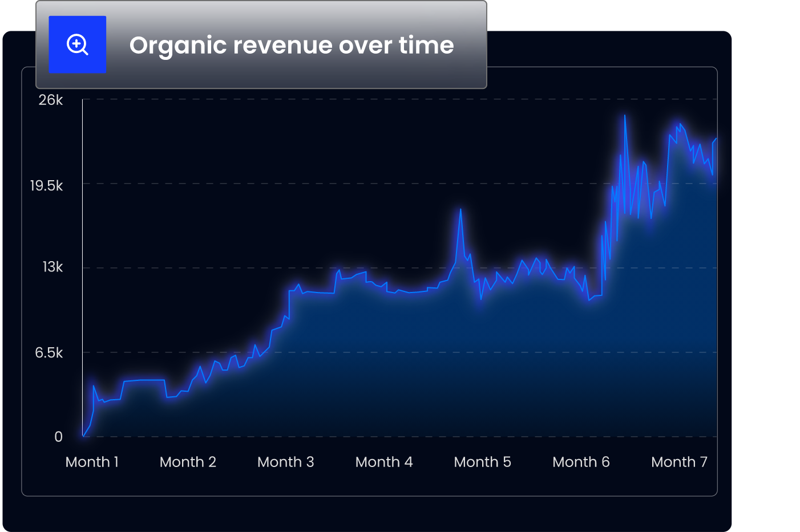Choose Month 3 on the x-axis

pyautogui.click(x=285, y=462)
